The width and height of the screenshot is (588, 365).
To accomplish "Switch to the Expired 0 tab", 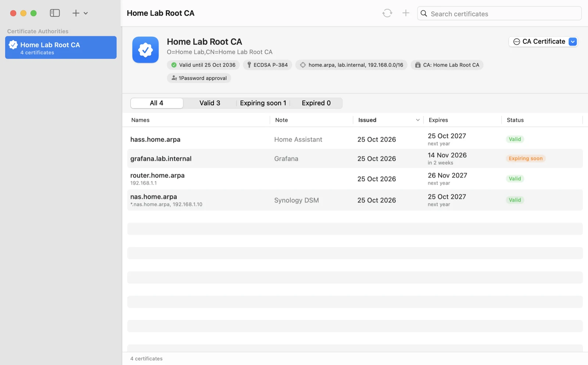I will (x=316, y=103).
